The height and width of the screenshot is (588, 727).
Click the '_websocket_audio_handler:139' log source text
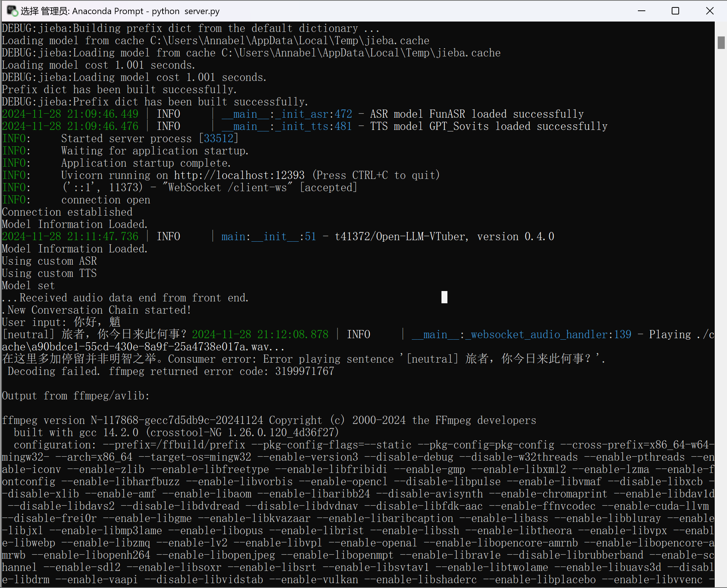(548, 334)
